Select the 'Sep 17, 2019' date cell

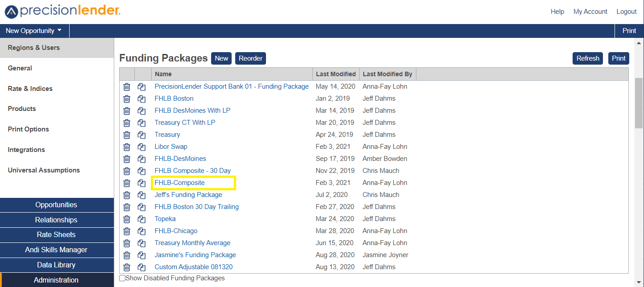pos(335,159)
